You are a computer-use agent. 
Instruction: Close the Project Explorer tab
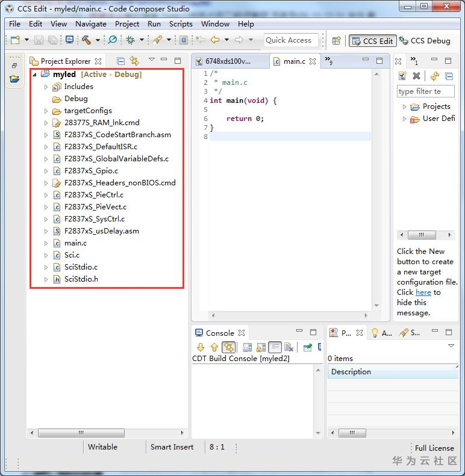tap(98, 61)
